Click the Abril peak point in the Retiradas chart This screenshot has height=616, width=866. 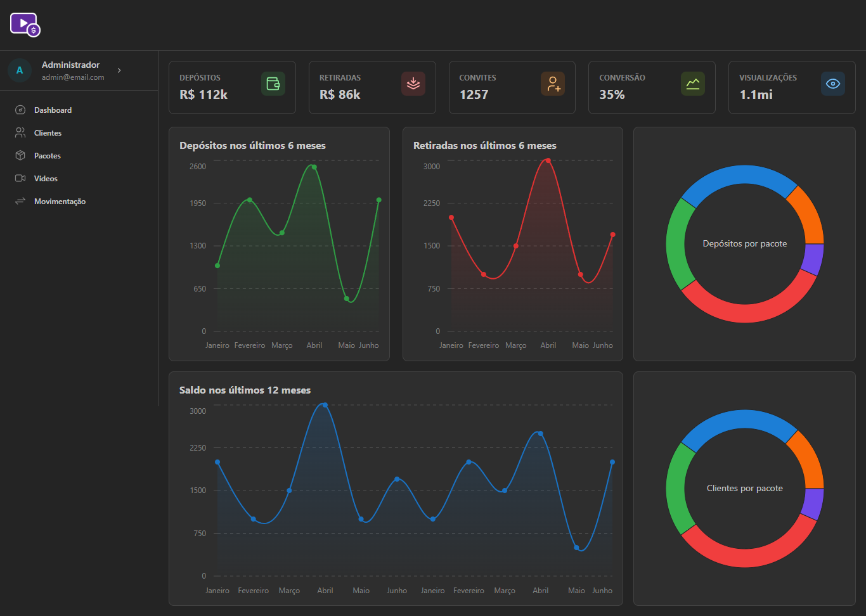click(548, 161)
